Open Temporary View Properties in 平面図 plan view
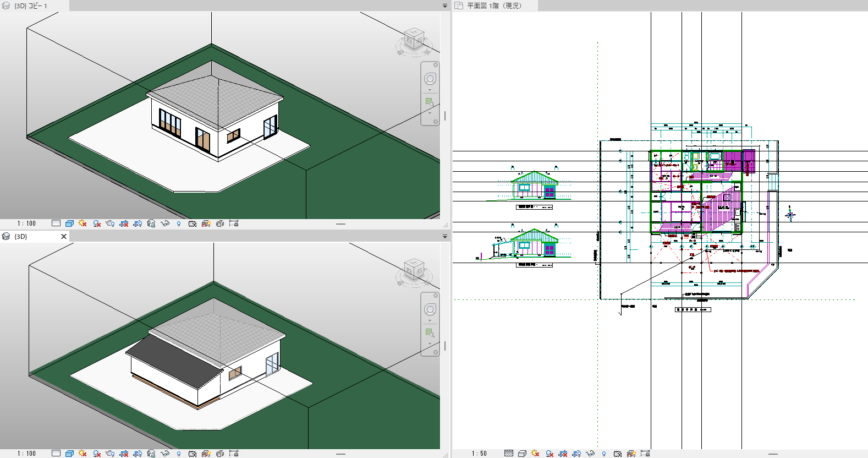 pyautogui.click(x=618, y=454)
